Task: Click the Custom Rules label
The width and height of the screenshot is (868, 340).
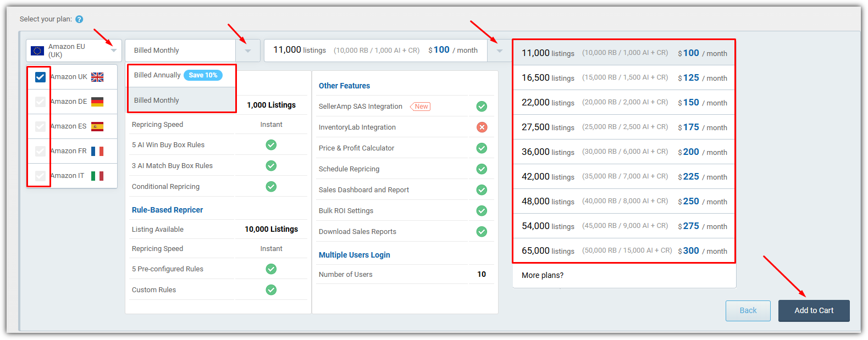Action: pos(154,290)
